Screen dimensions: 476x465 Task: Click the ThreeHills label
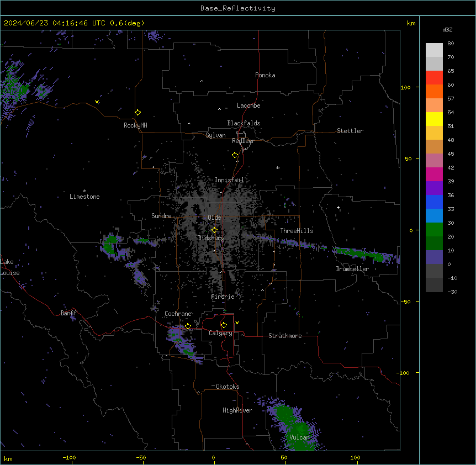point(297,231)
